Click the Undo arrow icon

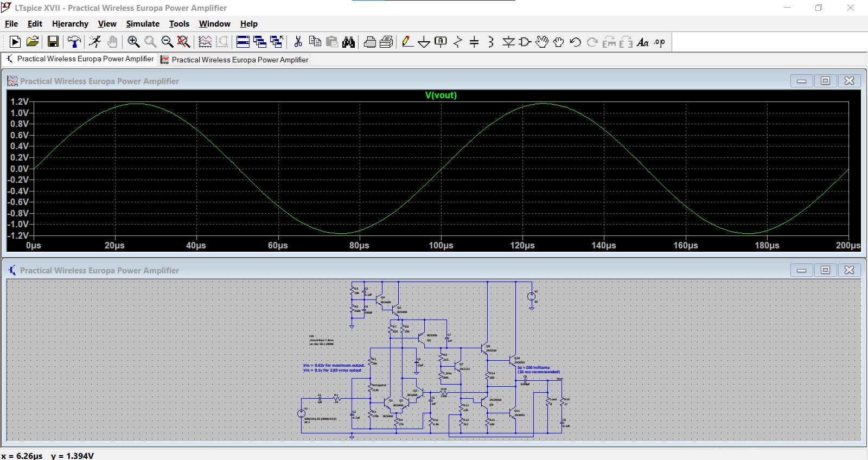[x=576, y=42]
